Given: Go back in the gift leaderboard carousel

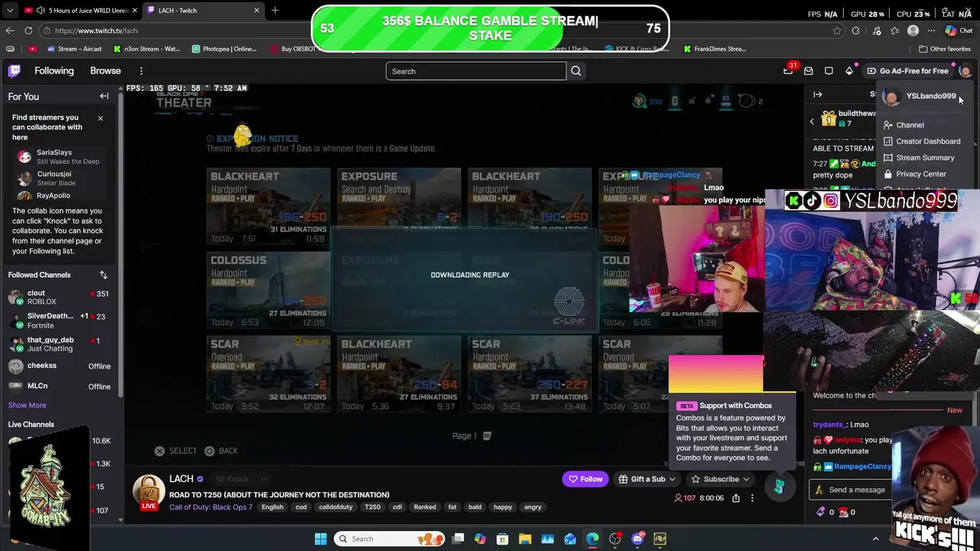Looking at the screenshot, I should [x=812, y=121].
